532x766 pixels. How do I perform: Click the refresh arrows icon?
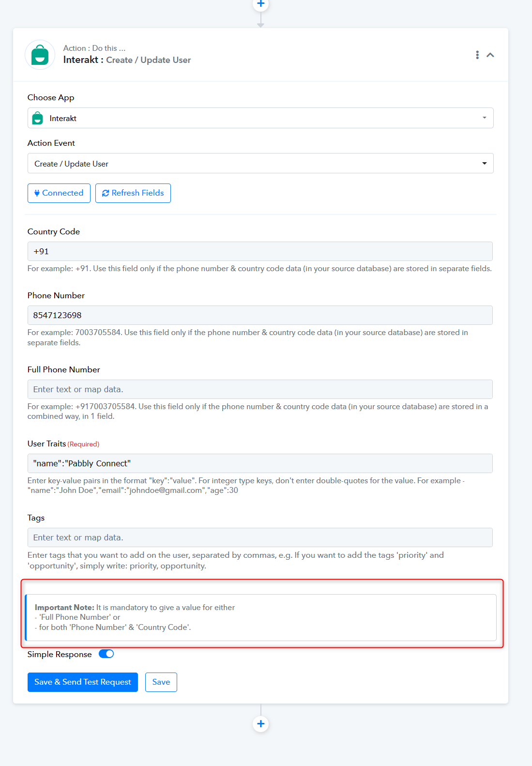[x=106, y=193]
